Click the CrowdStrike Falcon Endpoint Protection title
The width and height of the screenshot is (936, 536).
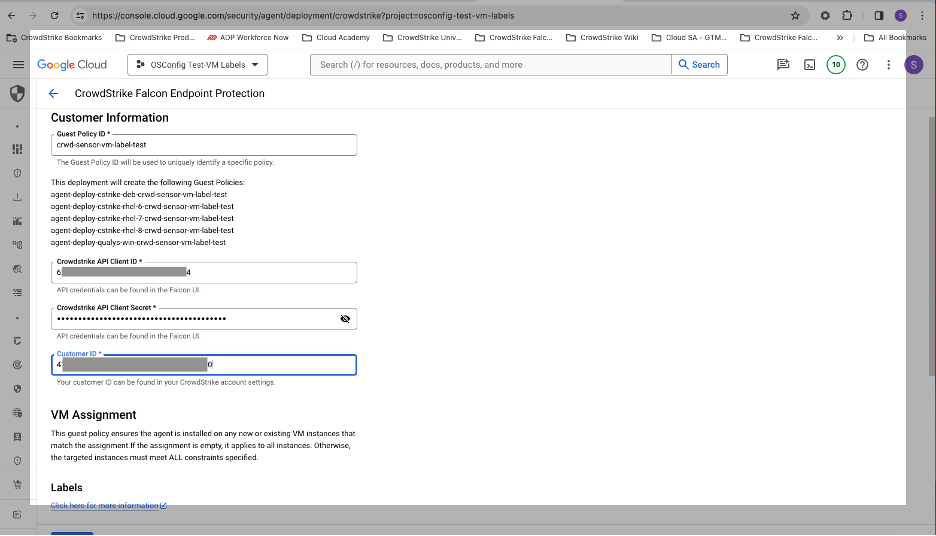(170, 93)
